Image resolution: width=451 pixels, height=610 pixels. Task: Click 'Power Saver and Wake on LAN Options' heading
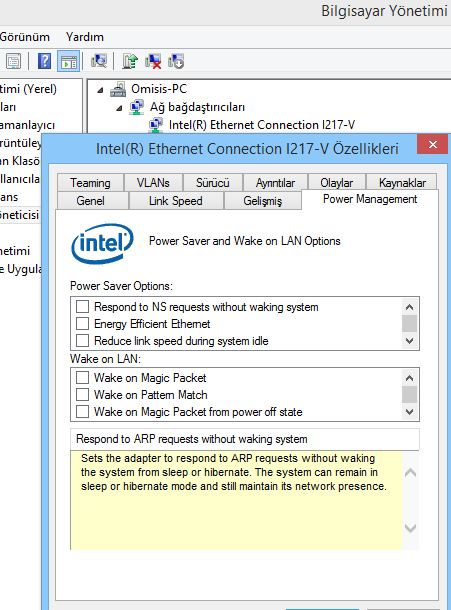[245, 241]
